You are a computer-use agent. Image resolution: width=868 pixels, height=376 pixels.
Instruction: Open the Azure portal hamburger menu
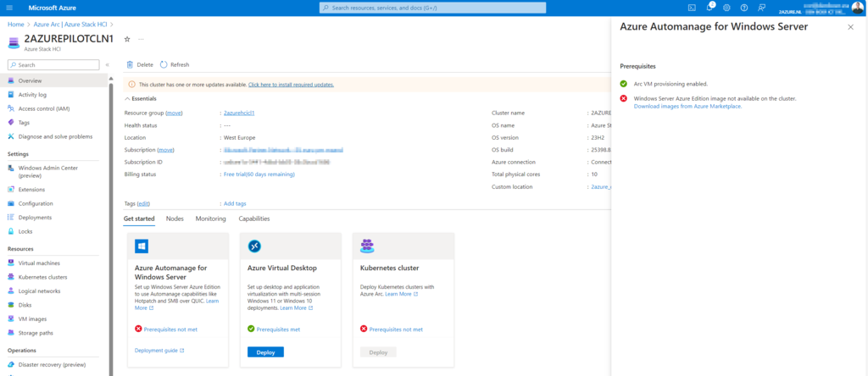(x=9, y=8)
